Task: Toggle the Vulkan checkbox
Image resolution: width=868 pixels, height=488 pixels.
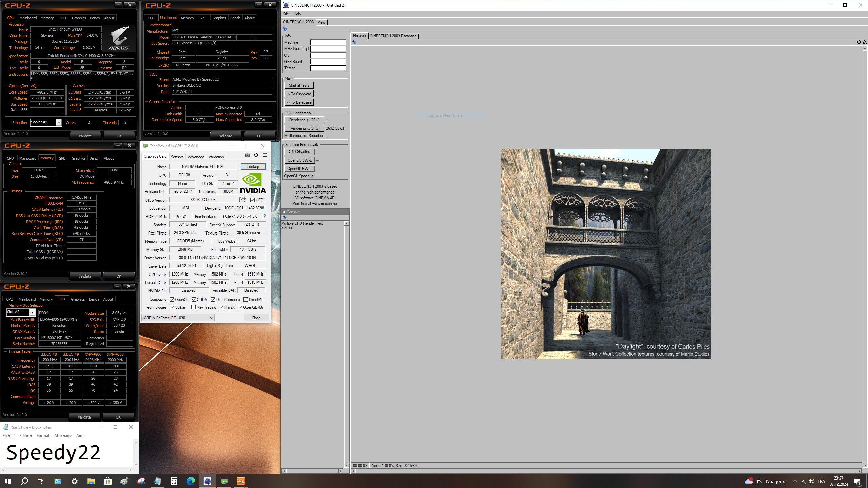Action: point(172,307)
